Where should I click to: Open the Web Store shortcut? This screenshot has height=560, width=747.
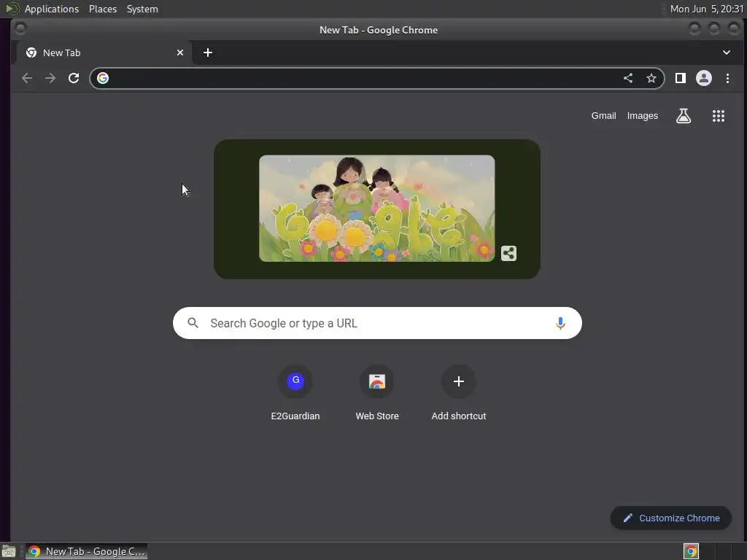(x=377, y=393)
